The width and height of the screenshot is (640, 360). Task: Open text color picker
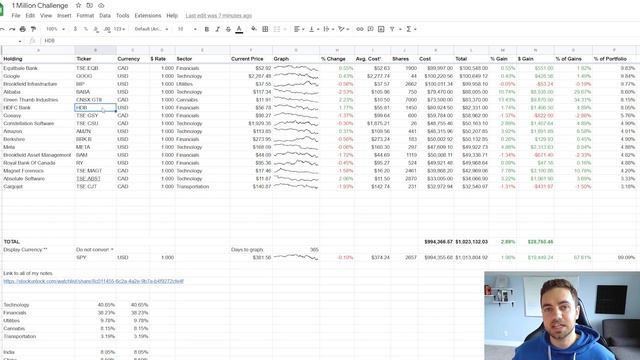pyautogui.click(x=239, y=29)
